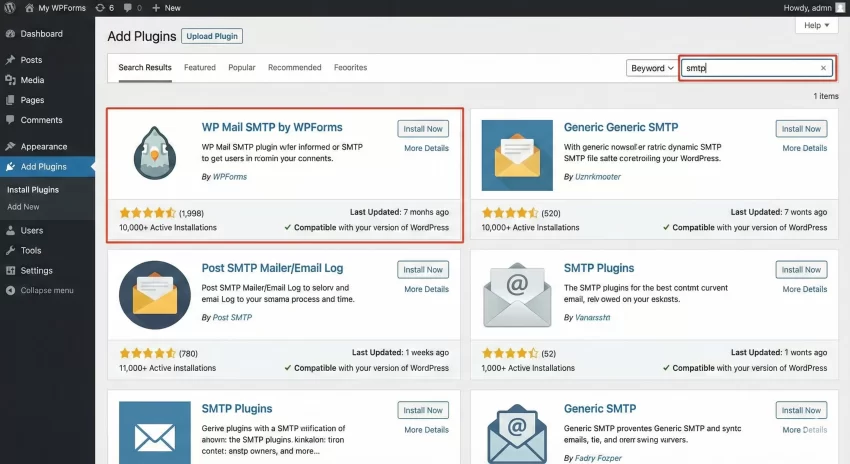This screenshot has width=850, height=464.
Task: Open Media library from sidebar
Action: (32, 80)
